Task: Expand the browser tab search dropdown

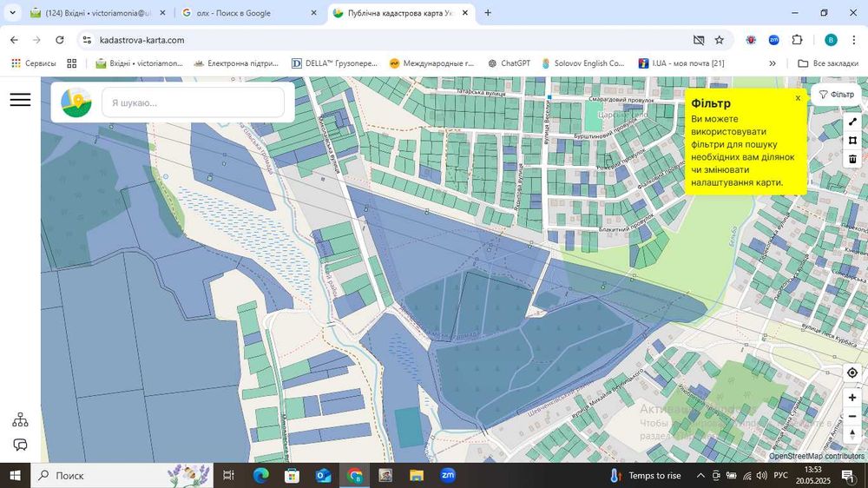Action: coord(12,13)
